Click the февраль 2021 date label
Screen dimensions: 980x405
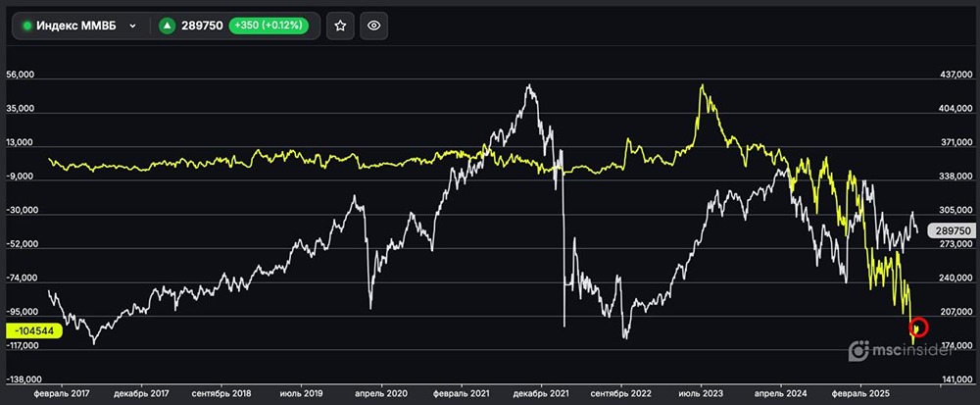(x=462, y=394)
